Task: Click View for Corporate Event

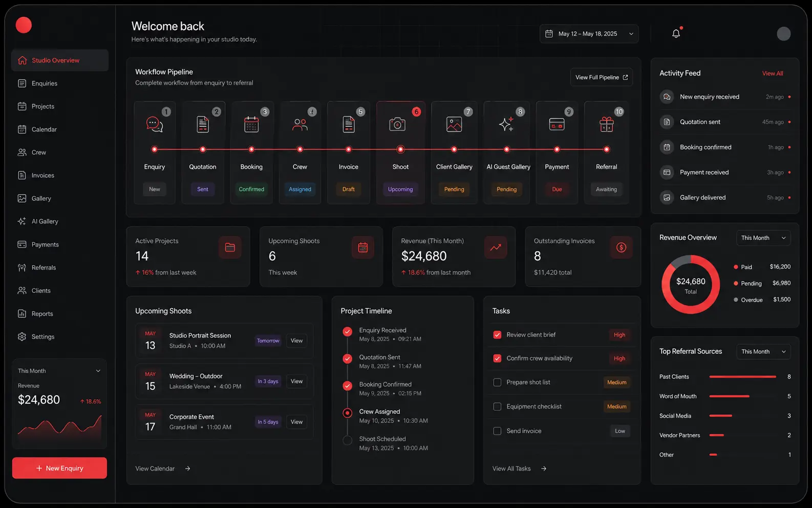Action: pos(296,422)
